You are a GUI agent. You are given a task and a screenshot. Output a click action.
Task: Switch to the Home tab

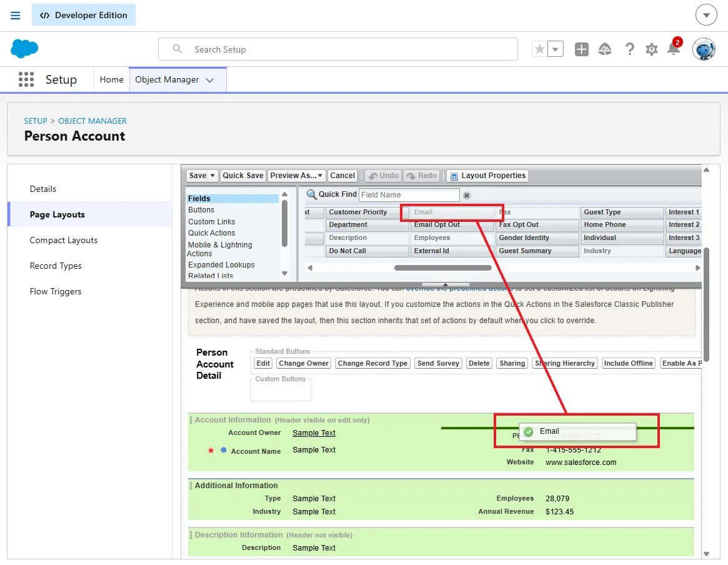click(x=111, y=79)
